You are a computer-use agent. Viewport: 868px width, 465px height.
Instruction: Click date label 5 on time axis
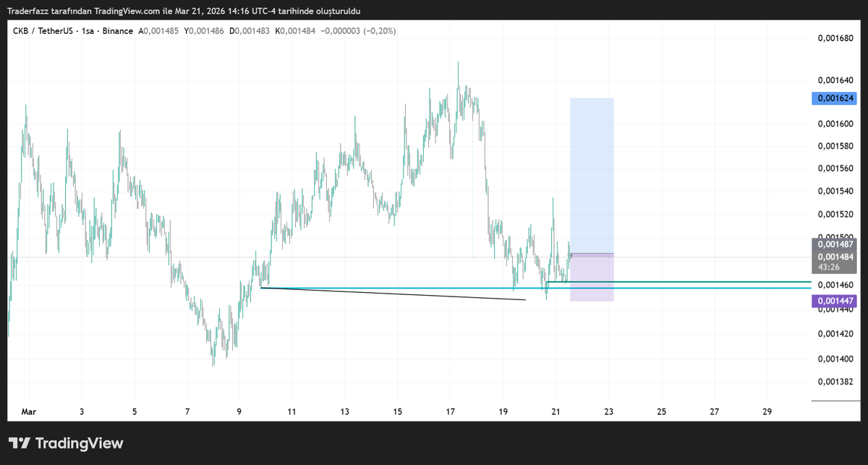click(x=135, y=411)
